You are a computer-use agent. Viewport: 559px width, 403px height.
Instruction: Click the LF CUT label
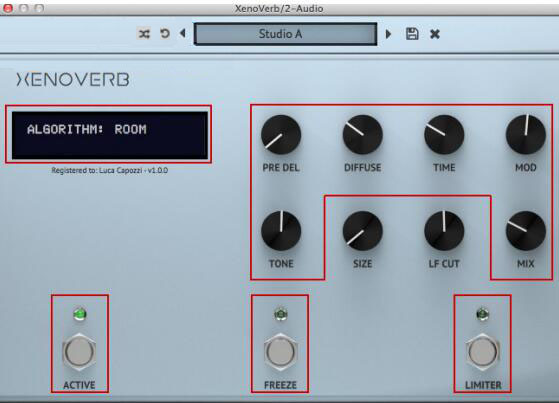tap(444, 264)
